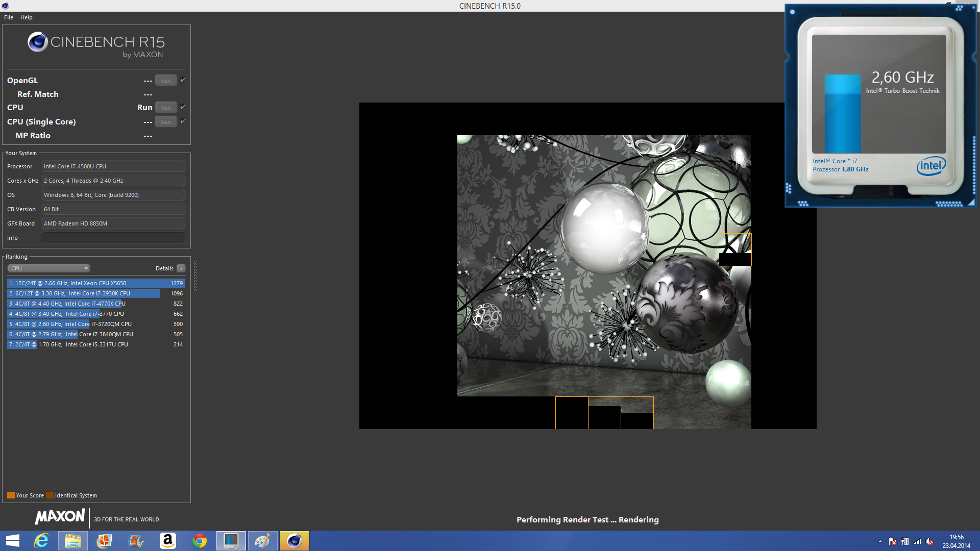Open the File menu

[9, 17]
